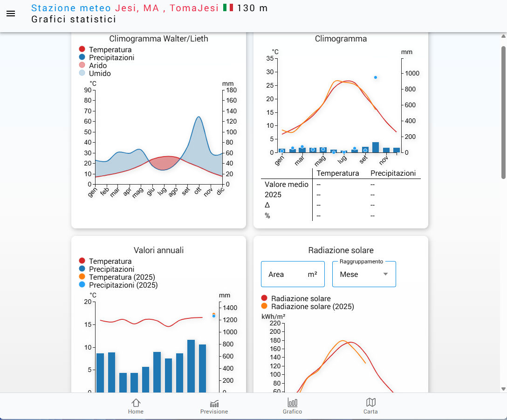Screen dimensions: 507x420
Task: Click the Stazione meteo header link
Action: [71, 8]
